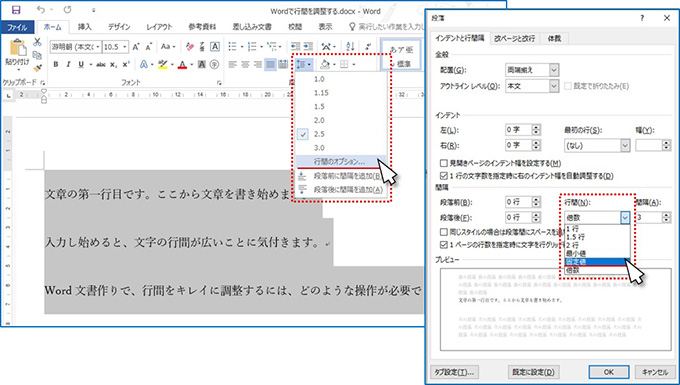Open the font name dropdown in ribbon
The height and width of the screenshot is (385, 680).
pos(98,47)
